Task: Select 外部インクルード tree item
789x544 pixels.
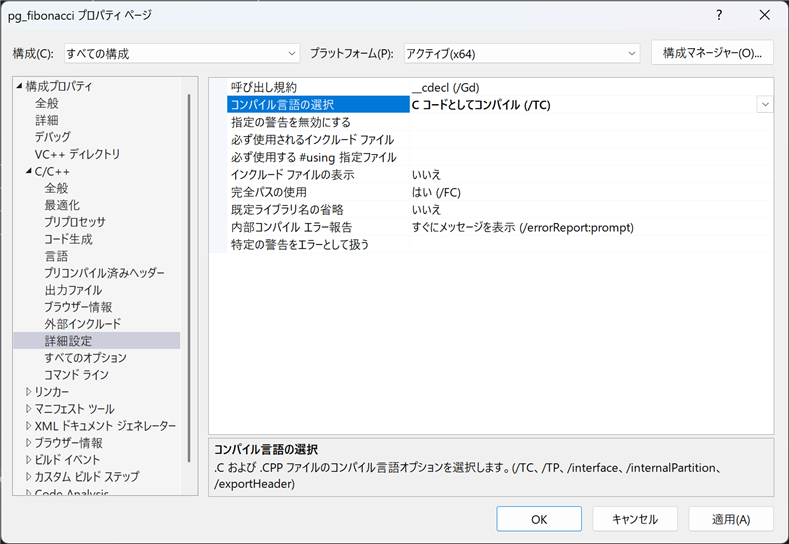Action: click(x=83, y=324)
